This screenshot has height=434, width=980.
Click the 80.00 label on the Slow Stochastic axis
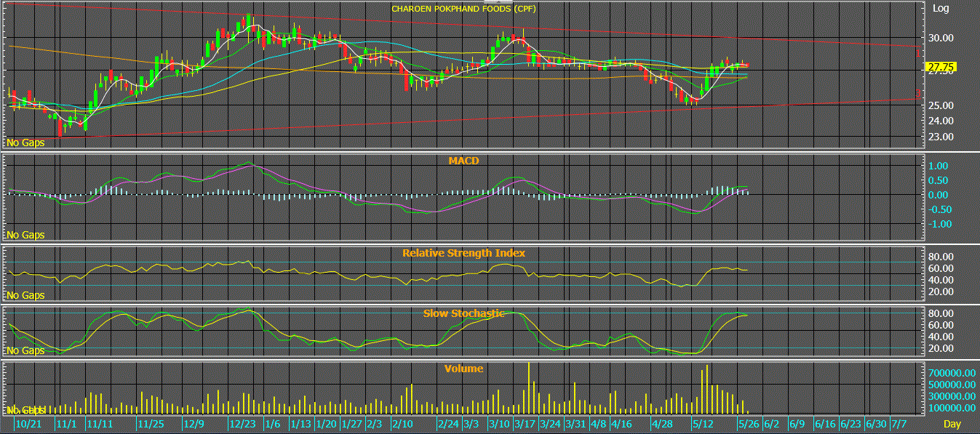[941, 314]
